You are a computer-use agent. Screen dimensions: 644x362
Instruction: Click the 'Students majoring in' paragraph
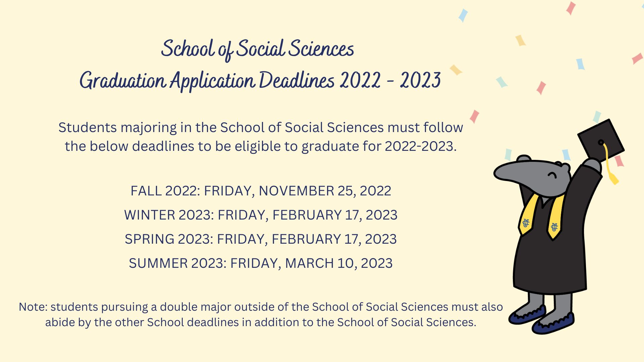pos(261,137)
